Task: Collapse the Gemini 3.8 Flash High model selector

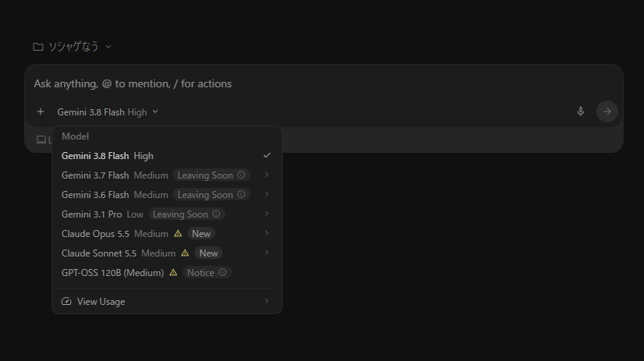Action: tap(108, 112)
